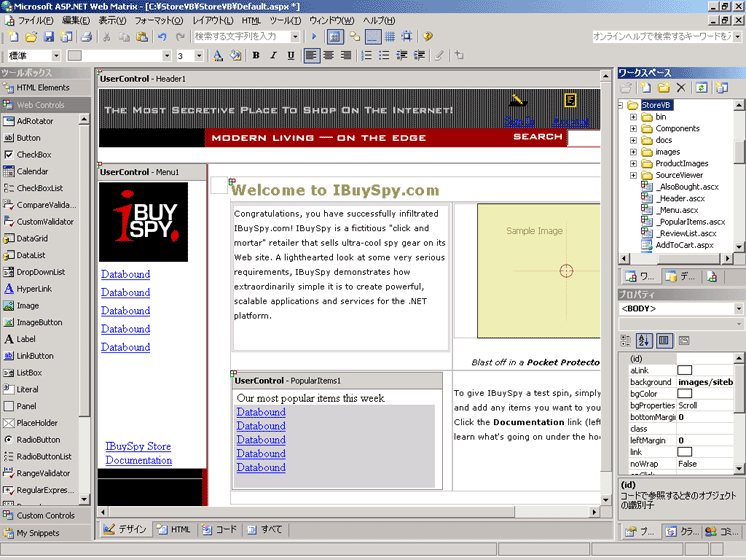The width and height of the screenshot is (746, 560).
Task: Open the 編集(E) menu
Action: tap(76, 20)
